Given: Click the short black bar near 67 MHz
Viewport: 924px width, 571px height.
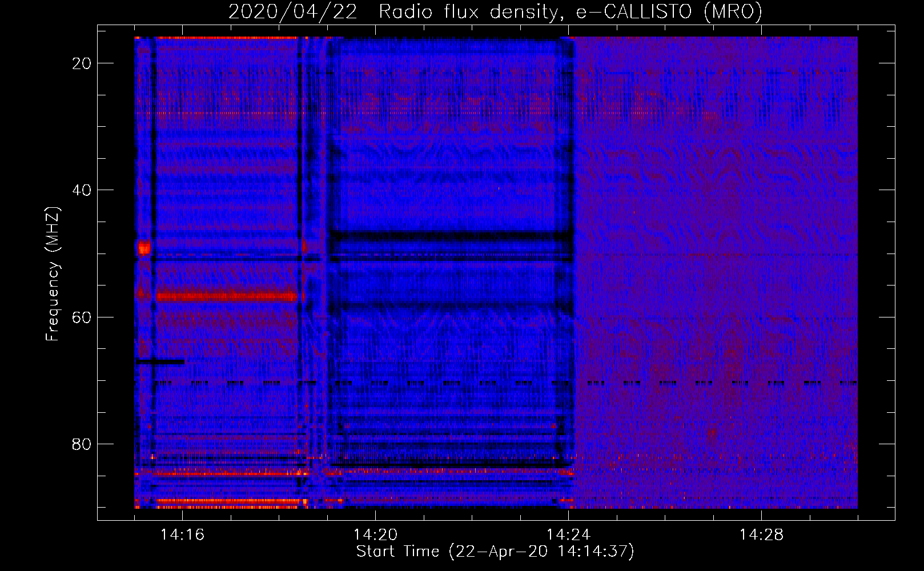Looking at the screenshot, I should (160, 361).
